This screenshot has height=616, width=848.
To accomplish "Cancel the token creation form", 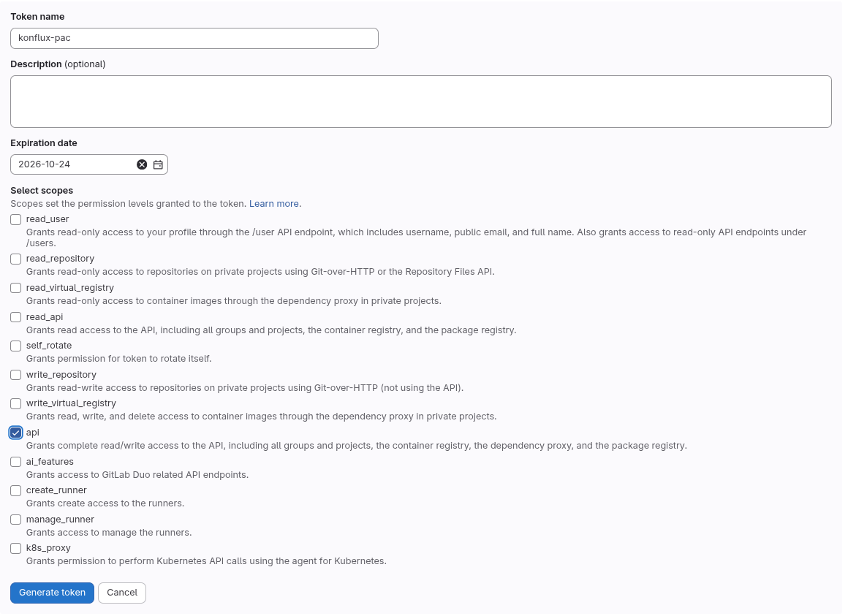I will coord(121,593).
